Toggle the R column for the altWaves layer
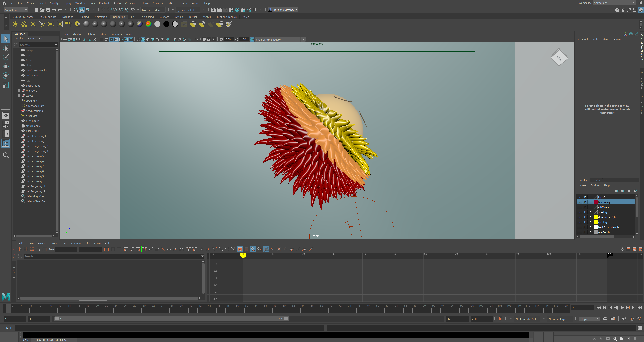Image resolution: width=644 pixels, height=342 pixels. (591, 207)
